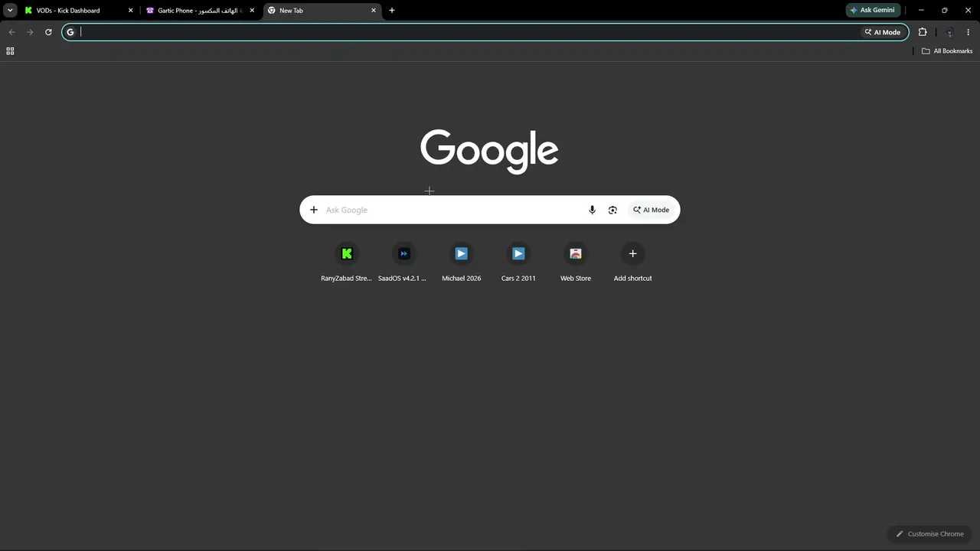
Task: Go back with the back arrow
Action: pyautogui.click(x=11, y=32)
